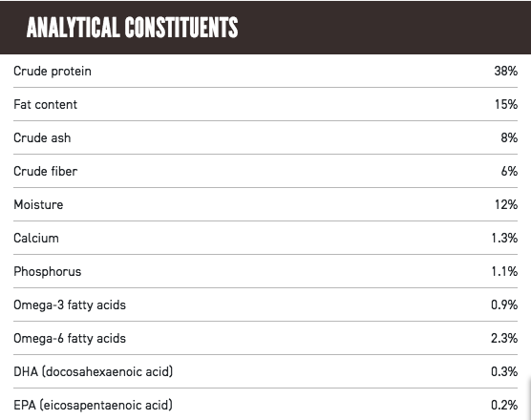Screen dimensions: 531x420
Task: Click the 1.3% calcium value
Action: pos(504,238)
